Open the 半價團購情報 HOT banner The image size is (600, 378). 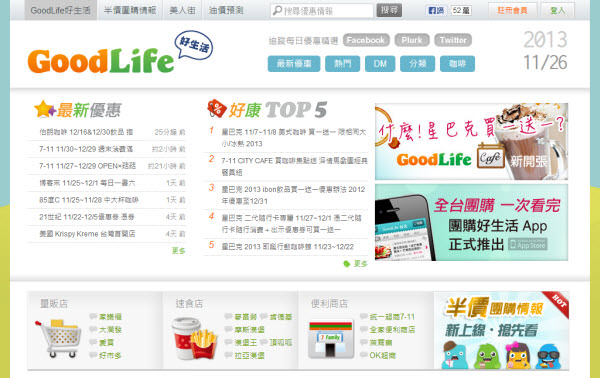pos(501,330)
